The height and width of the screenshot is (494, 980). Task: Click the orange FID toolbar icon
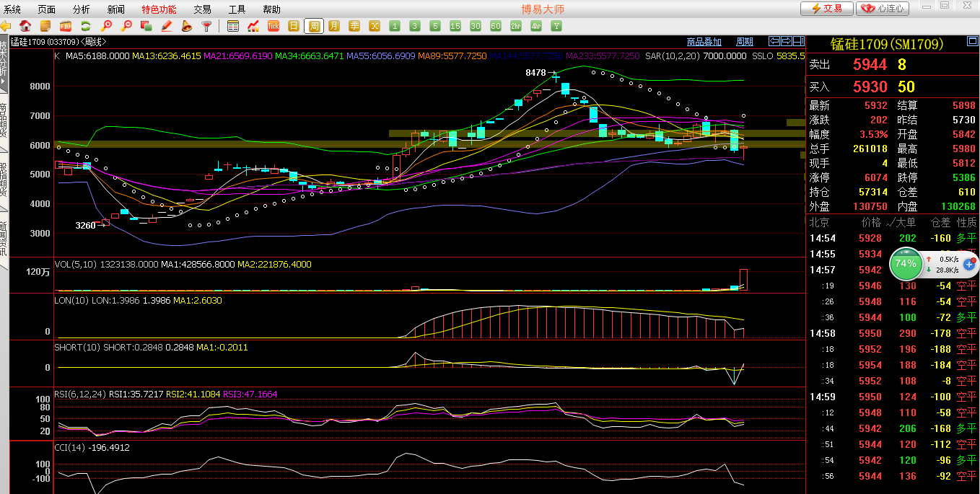pyautogui.click(x=66, y=26)
